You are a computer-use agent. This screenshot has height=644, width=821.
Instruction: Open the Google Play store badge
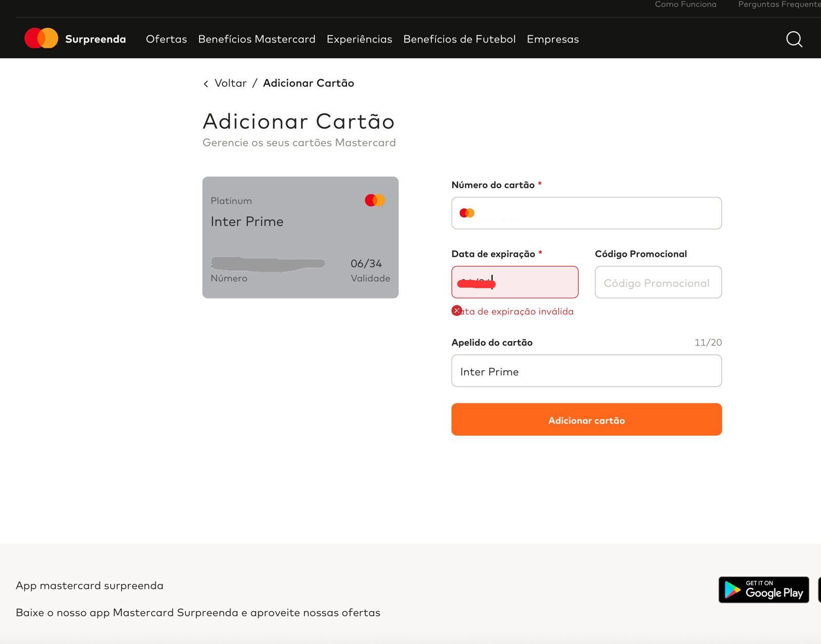click(x=764, y=590)
